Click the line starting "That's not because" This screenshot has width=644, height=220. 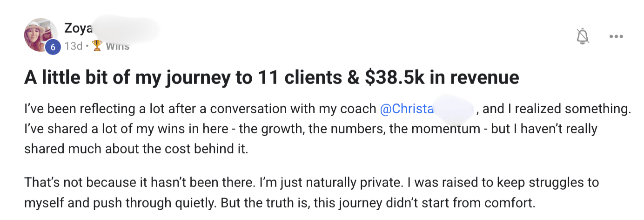[311, 182]
